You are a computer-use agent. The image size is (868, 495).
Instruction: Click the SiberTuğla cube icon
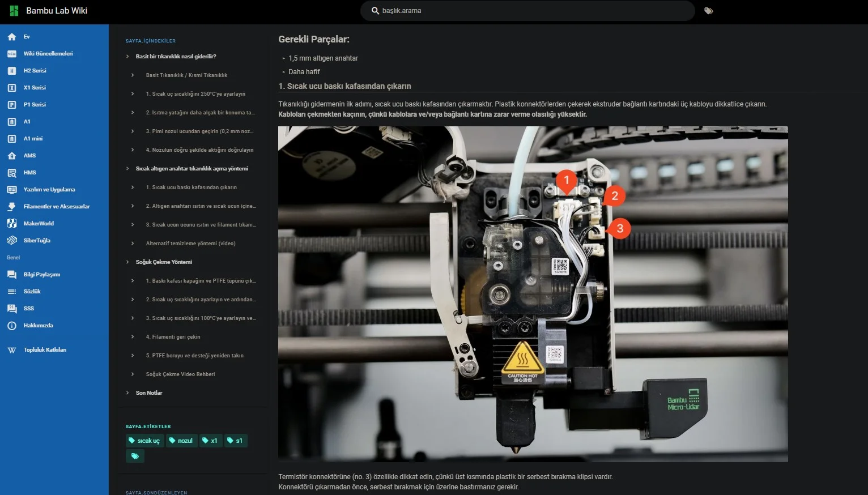(x=12, y=241)
